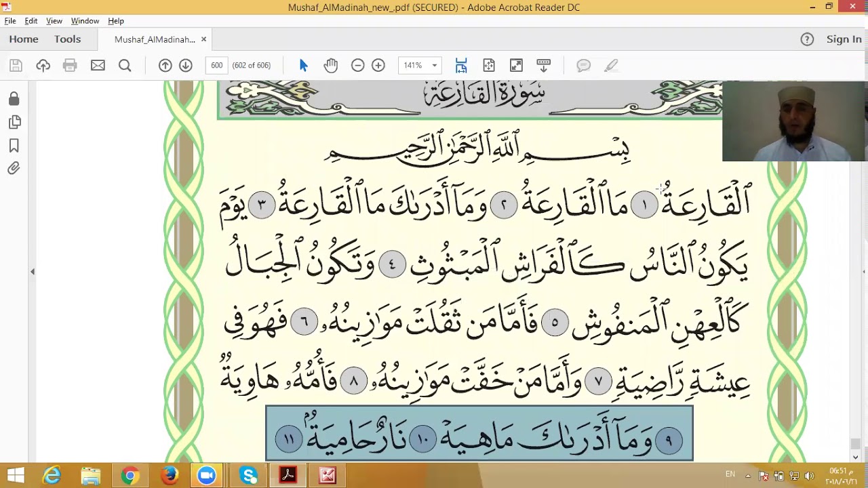
Task: Open the read mode toolbar icon
Action: pos(543,65)
